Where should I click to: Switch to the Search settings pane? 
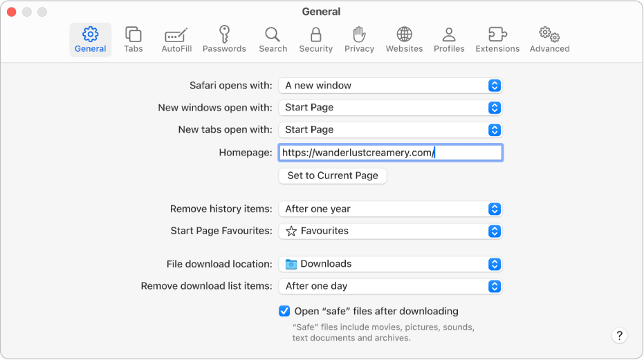(273, 39)
